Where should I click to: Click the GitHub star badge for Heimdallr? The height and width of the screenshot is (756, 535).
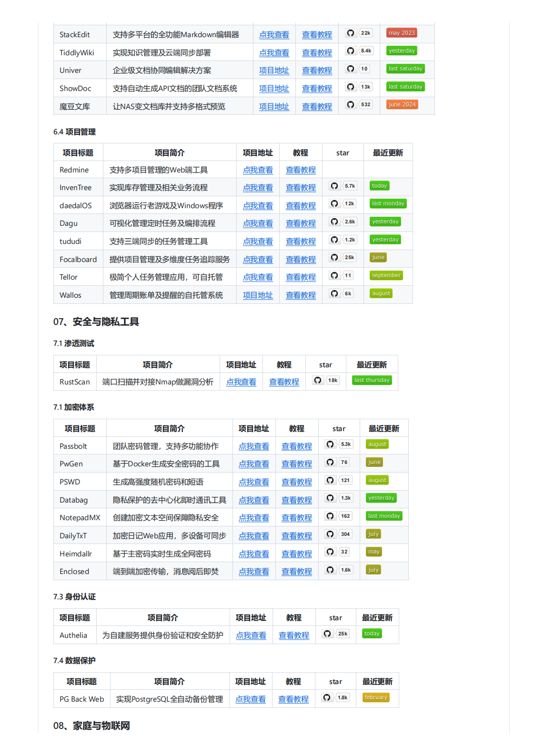(x=337, y=552)
